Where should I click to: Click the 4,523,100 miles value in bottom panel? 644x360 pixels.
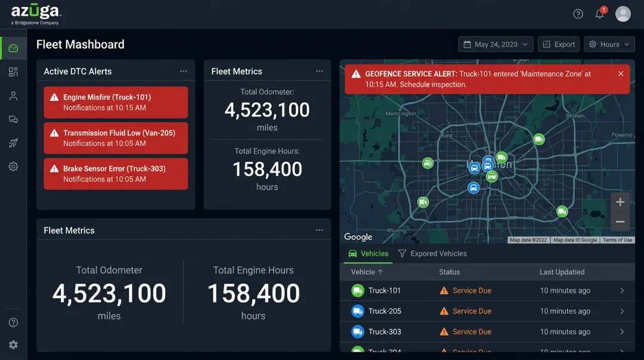click(109, 294)
